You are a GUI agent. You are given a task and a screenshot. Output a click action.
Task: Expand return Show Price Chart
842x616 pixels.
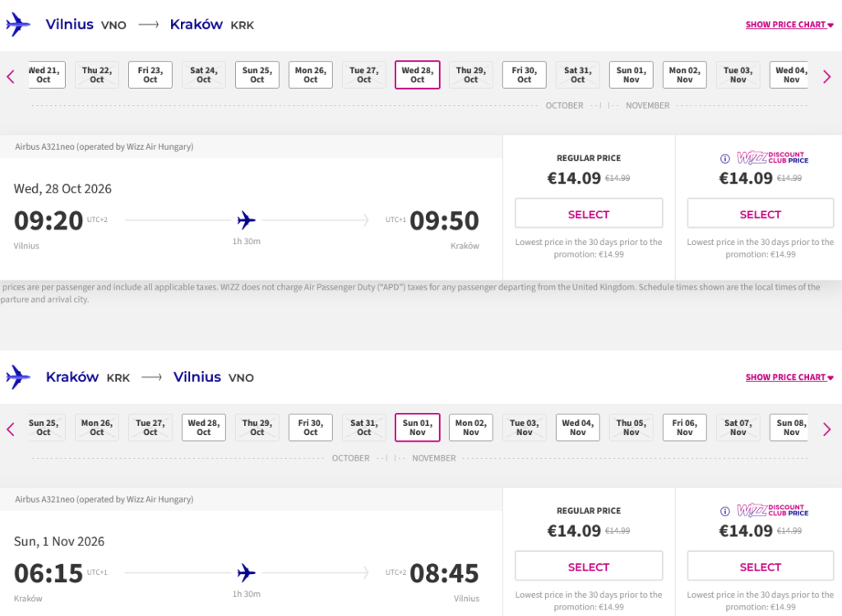789,377
